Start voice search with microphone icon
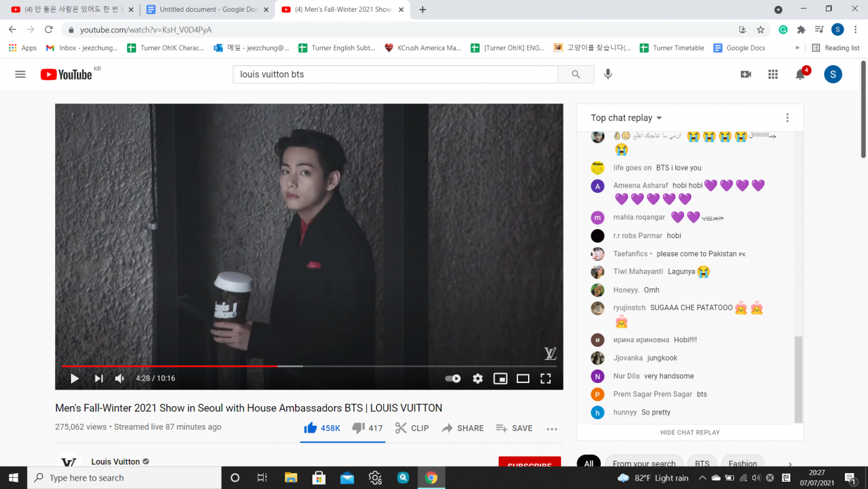This screenshot has width=868, height=489. (x=608, y=74)
